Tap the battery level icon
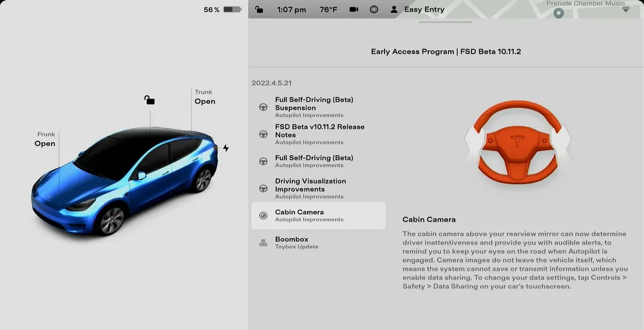 232,9
